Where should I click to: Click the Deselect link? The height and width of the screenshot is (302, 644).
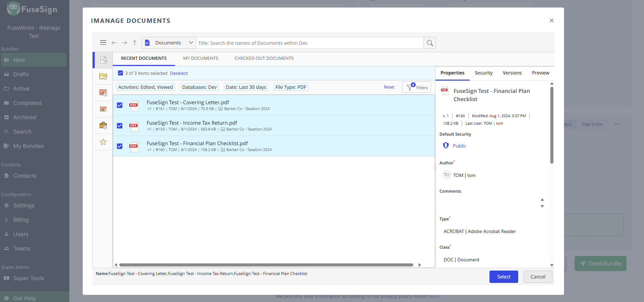point(179,73)
